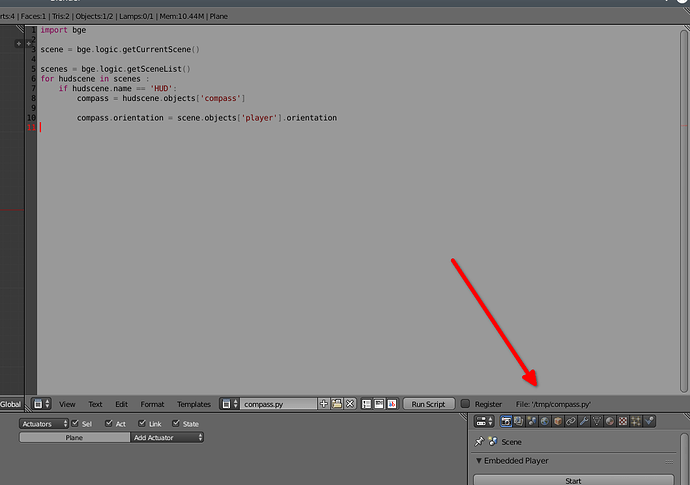Viewport: 690px width, 485px height.
Task: Click the 'for hudscene in scenes' line
Action: (x=95, y=79)
